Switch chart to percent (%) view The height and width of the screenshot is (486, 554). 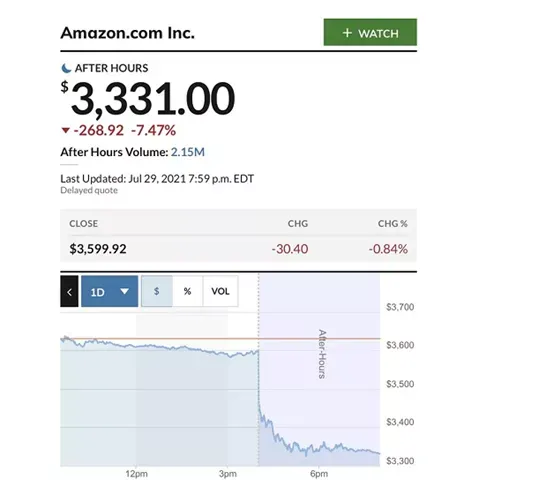click(188, 291)
